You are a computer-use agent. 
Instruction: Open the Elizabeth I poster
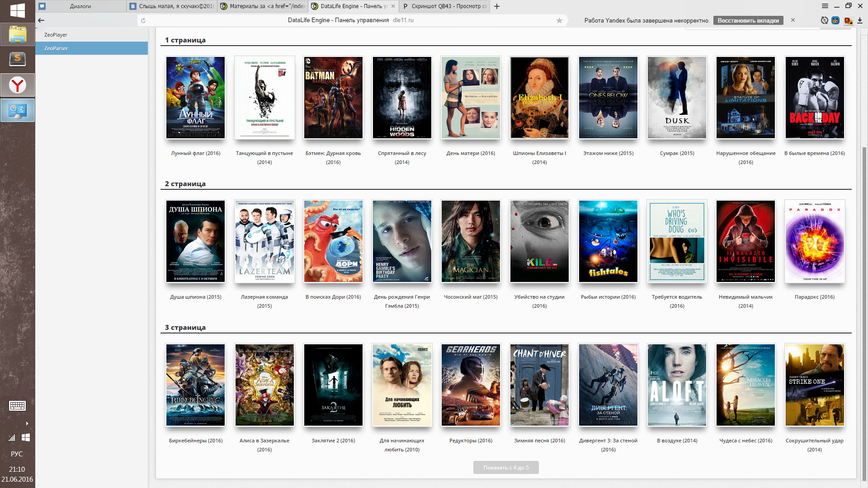coord(539,98)
